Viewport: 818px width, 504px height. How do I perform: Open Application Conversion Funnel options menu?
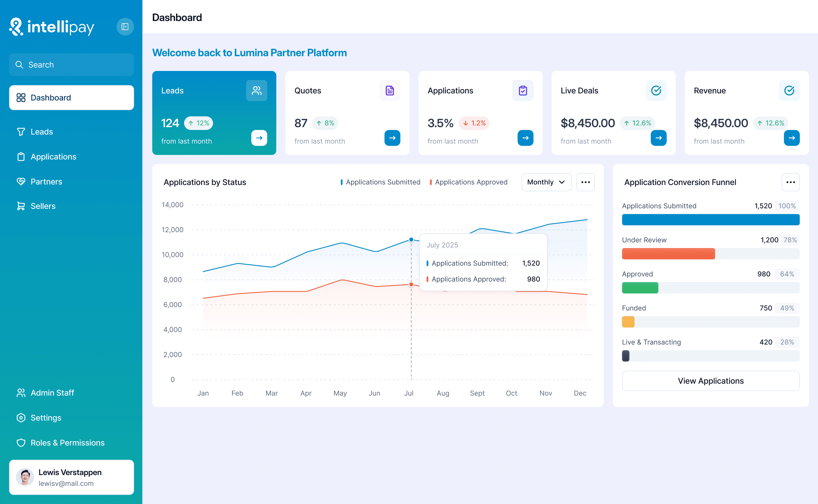[790, 182]
